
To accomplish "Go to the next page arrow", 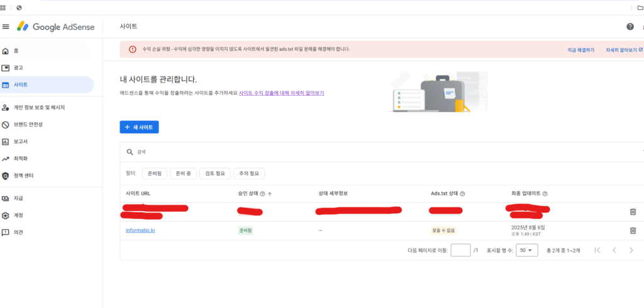I will pos(631,250).
